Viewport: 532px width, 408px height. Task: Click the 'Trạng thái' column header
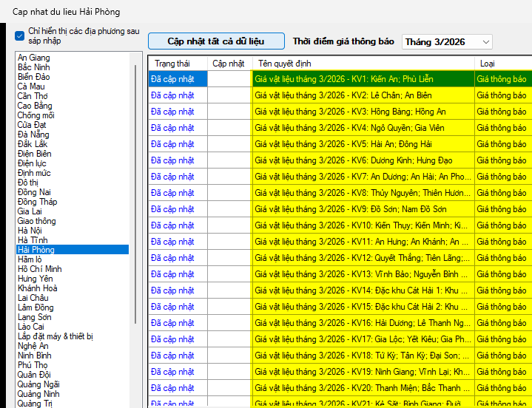click(172, 64)
